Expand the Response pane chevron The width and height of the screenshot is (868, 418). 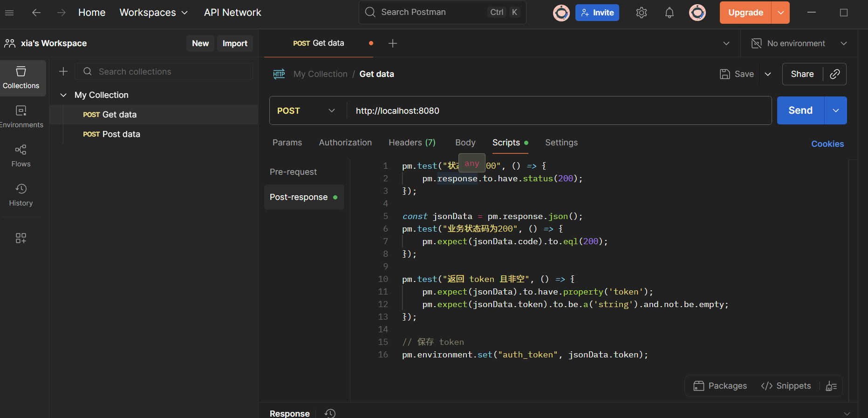click(847, 413)
